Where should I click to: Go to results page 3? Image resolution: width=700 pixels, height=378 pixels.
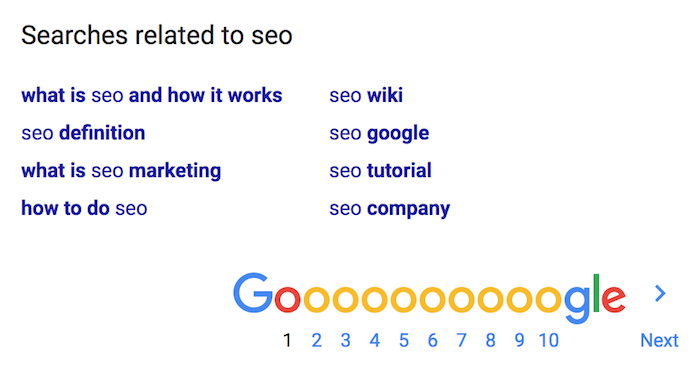tap(346, 341)
